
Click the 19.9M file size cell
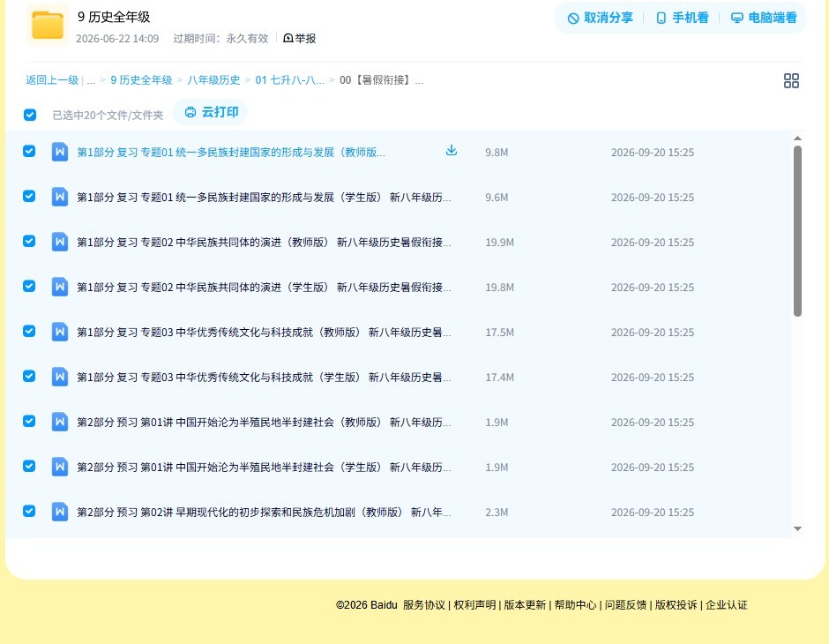[500, 242]
